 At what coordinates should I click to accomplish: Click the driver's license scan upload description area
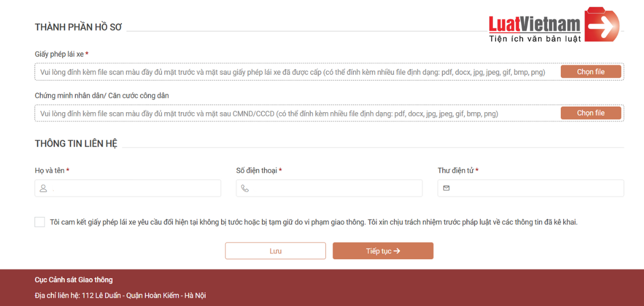point(292,72)
